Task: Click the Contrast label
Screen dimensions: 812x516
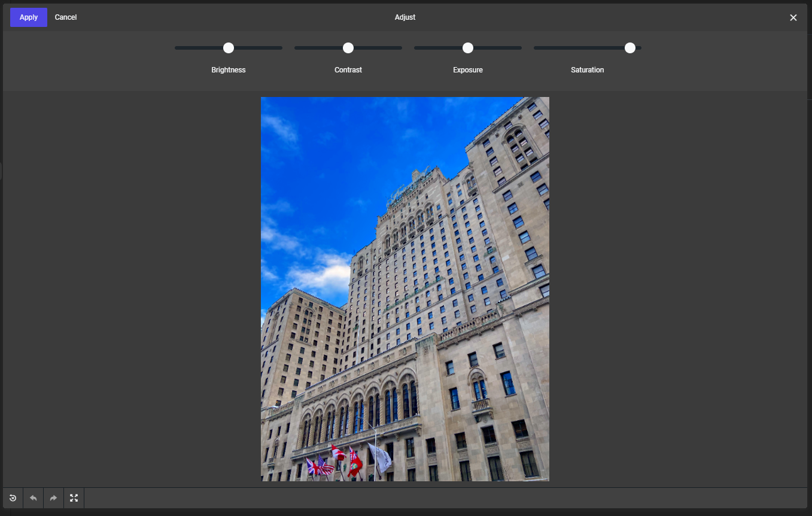Action: (x=348, y=70)
